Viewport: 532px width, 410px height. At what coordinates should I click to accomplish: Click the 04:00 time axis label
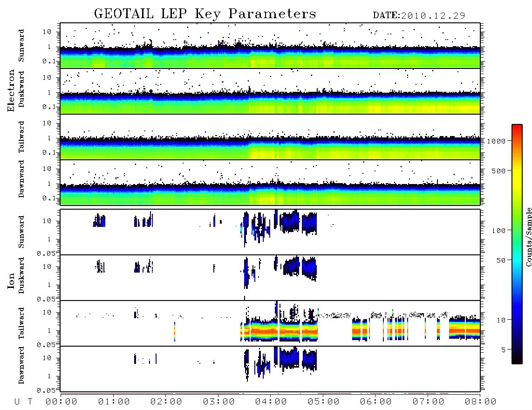point(271,402)
